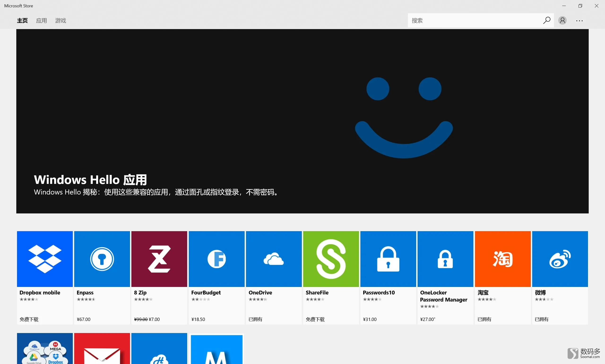This screenshot has height=364, width=605.
Task: Click the FourBudget app title text
Action: point(206,293)
